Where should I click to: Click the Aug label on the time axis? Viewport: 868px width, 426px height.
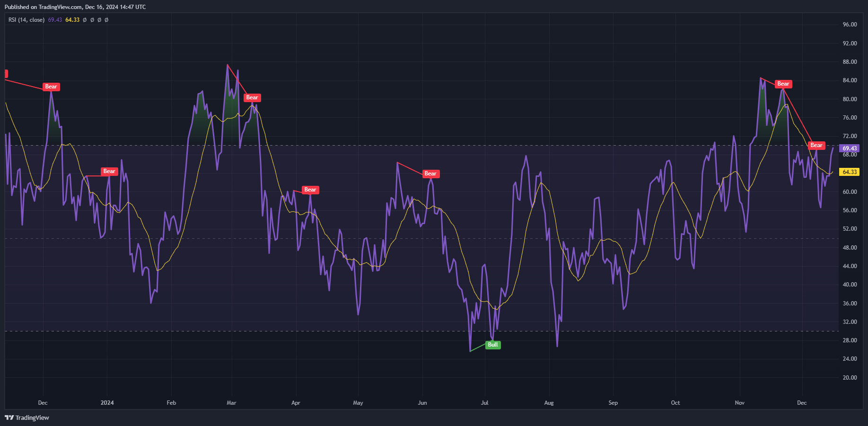(x=549, y=403)
